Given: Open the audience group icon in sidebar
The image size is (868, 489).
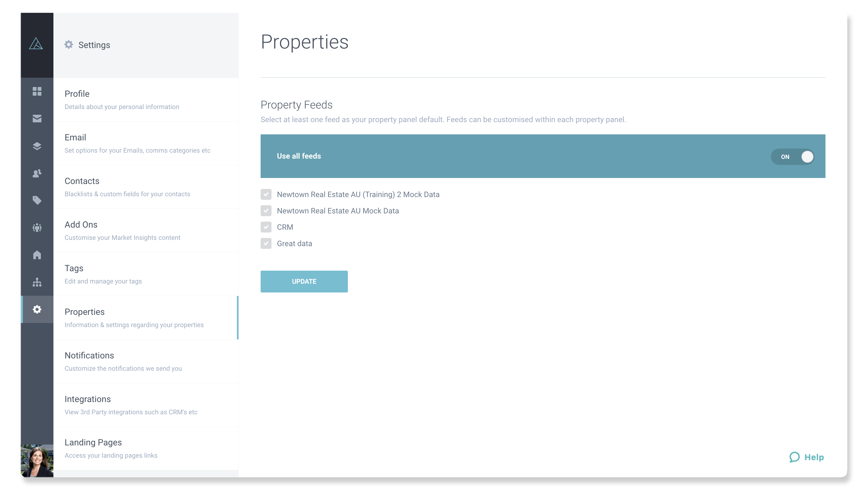Looking at the screenshot, I should [37, 228].
